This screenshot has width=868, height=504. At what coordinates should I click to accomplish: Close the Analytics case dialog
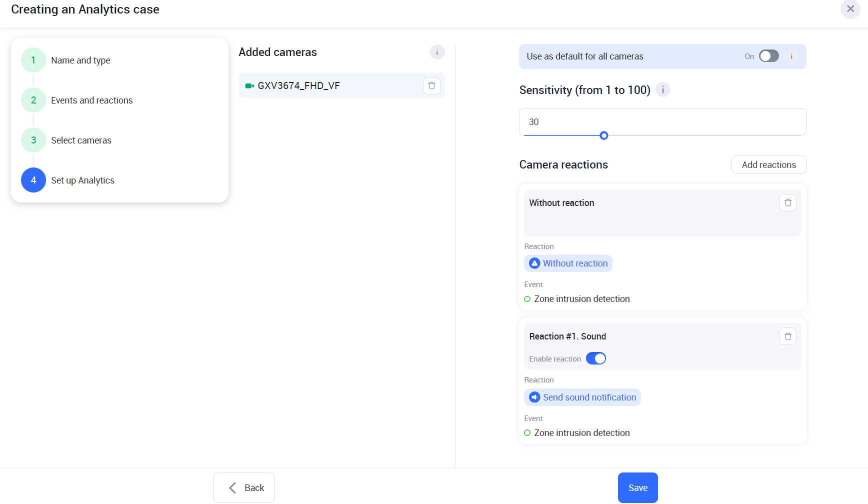(x=850, y=9)
